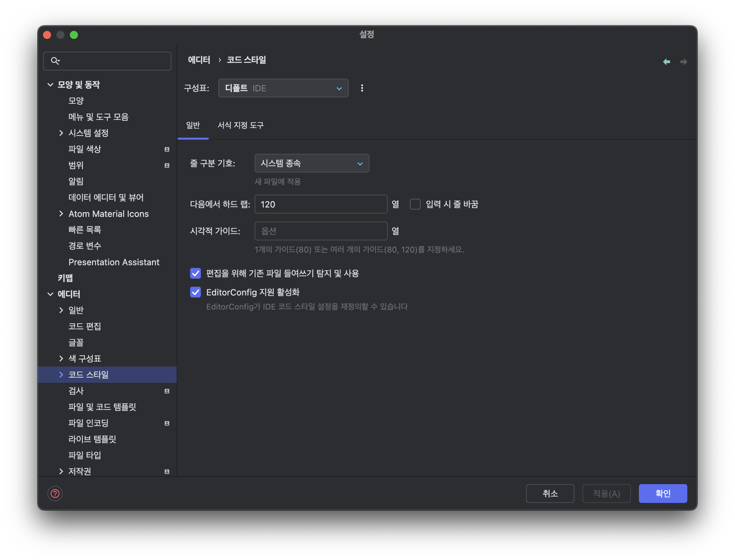Open the 구성표 디폴트 IDE dropdown
Image resolution: width=735 pixels, height=560 pixels.
tap(283, 88)
